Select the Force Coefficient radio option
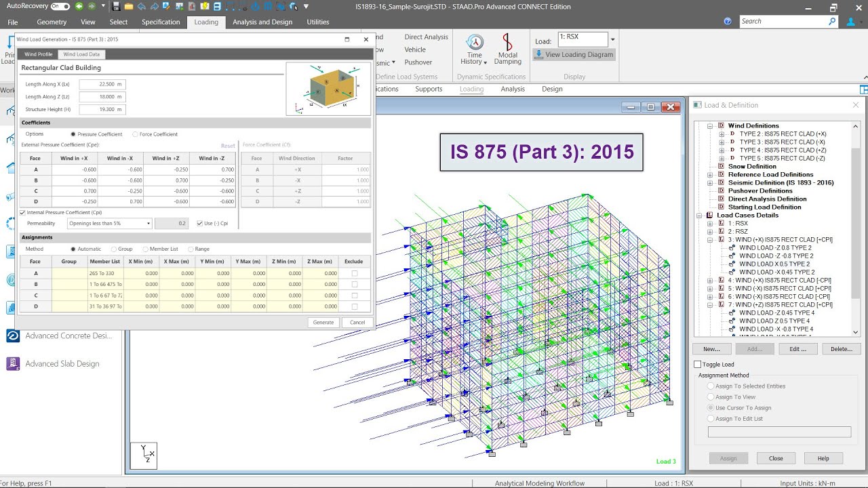The width and height of the screenshot is (868, 488). click(x=135, y=134)
